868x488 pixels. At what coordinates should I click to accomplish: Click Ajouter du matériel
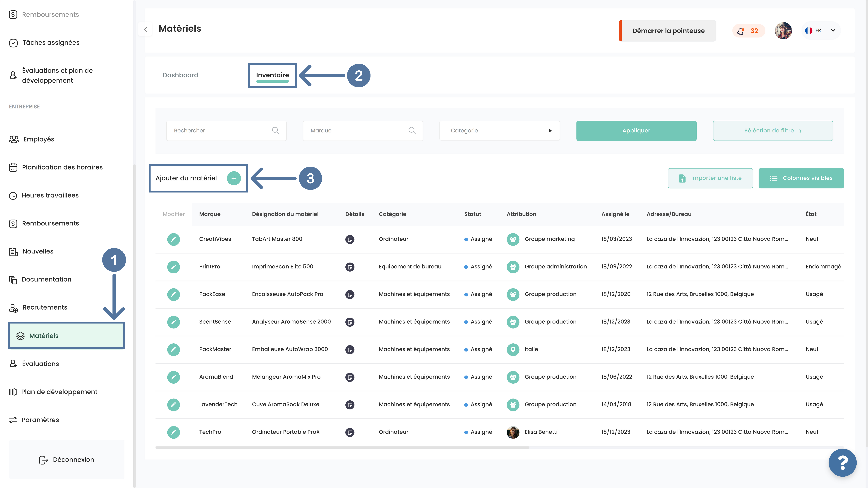[x=198, y=178]
